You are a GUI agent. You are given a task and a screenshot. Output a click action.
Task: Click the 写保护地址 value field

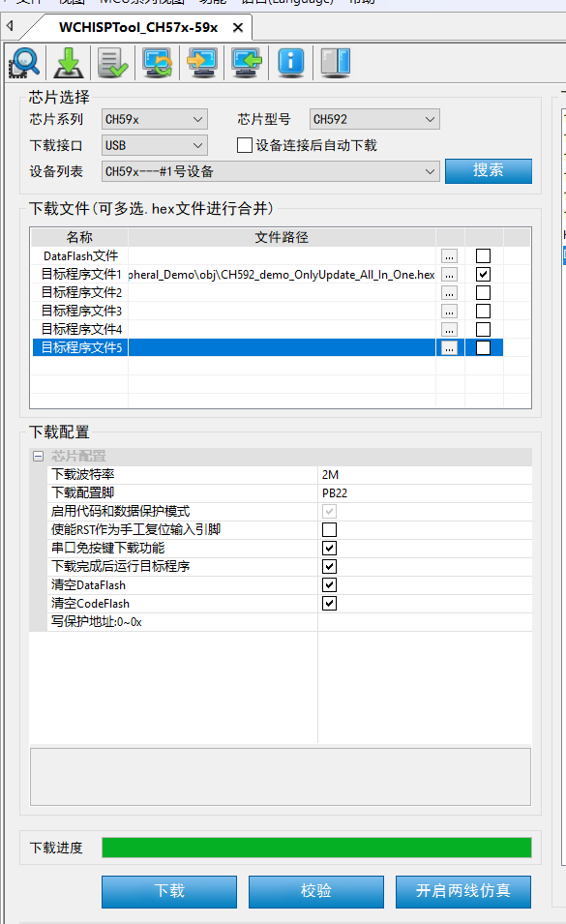point(425,622)
